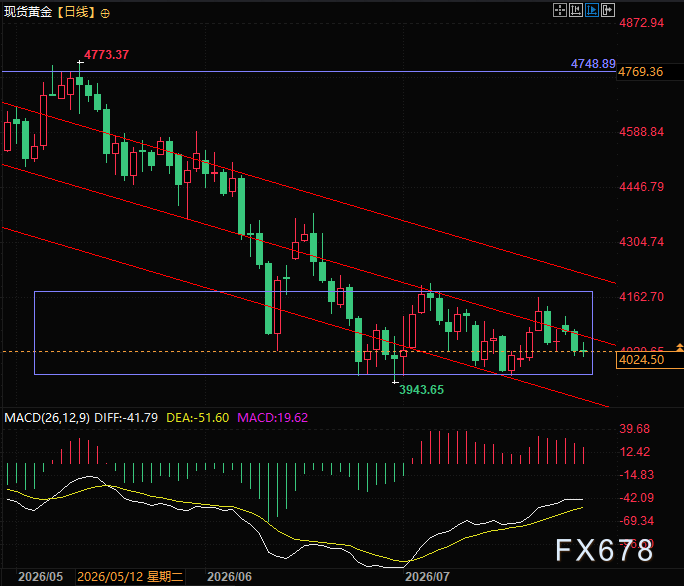684x586 pixels.
Task: Click the 4588.84 price axis label
Action: [x=642, y=132]
